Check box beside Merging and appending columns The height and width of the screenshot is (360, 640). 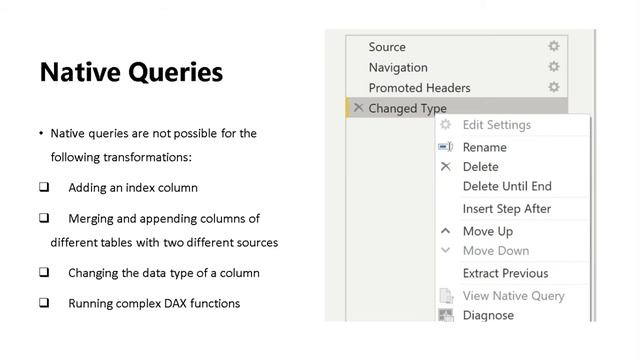pos(44,218)
